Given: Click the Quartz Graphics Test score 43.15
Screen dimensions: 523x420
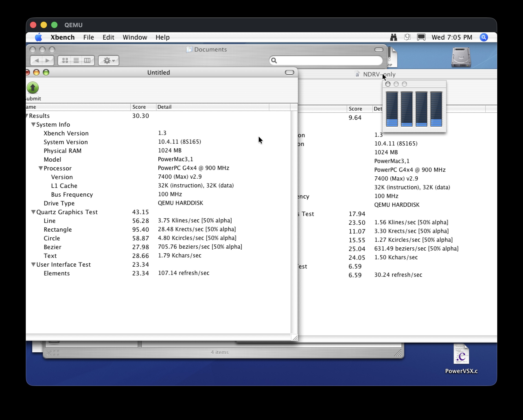Looking at the screenshot, I should pyautogui.click(x=140, y=212).
